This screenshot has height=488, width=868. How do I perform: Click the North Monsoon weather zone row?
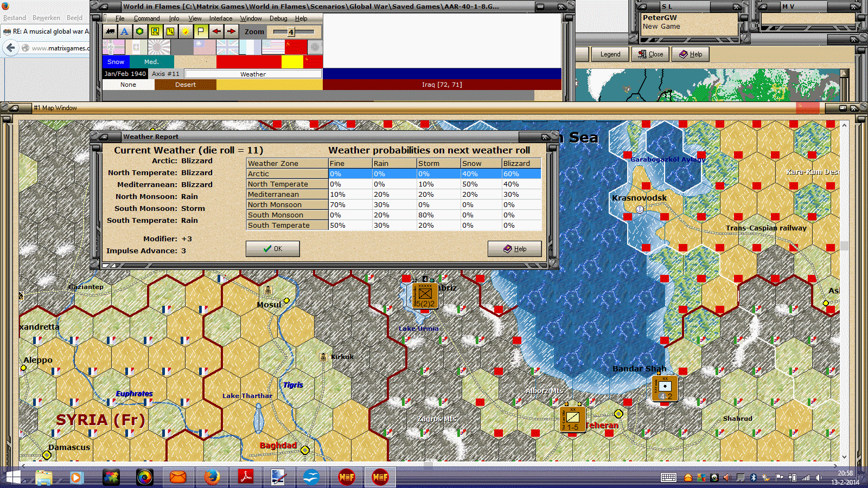coord(393,205)
